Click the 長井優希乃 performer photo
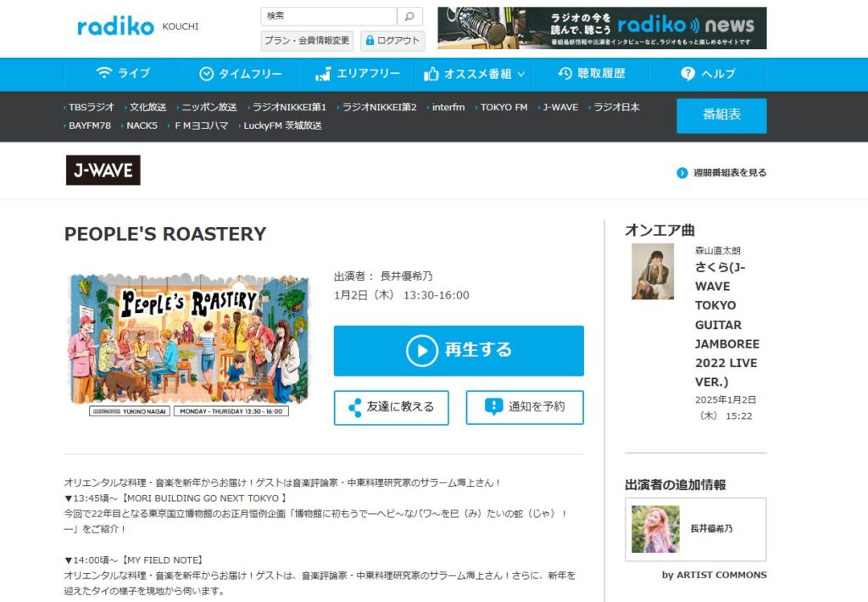The height and width of the screenshot is (602, 868). tap(655, 529)
